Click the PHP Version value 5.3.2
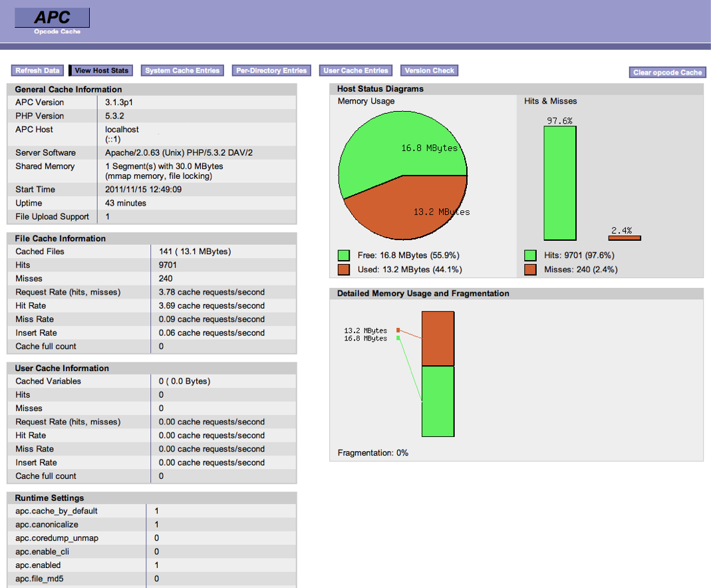This screenshot has height=588, width=711. click(114, 116)
